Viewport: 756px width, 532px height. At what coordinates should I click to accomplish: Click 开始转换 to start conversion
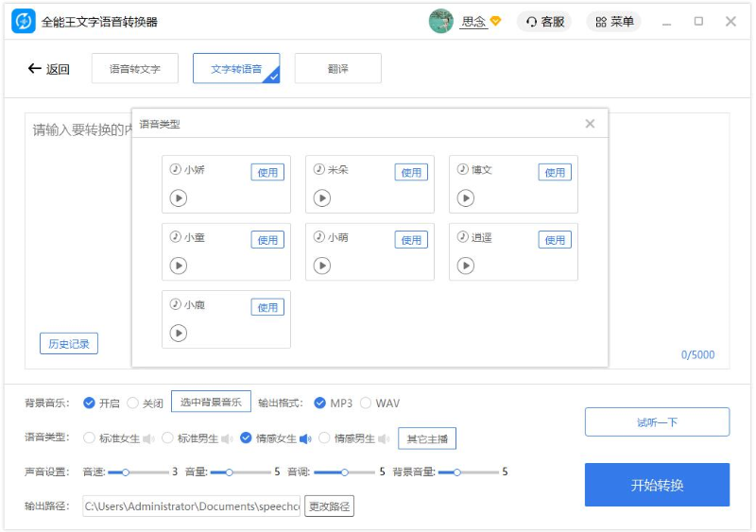tap(657, 485)
